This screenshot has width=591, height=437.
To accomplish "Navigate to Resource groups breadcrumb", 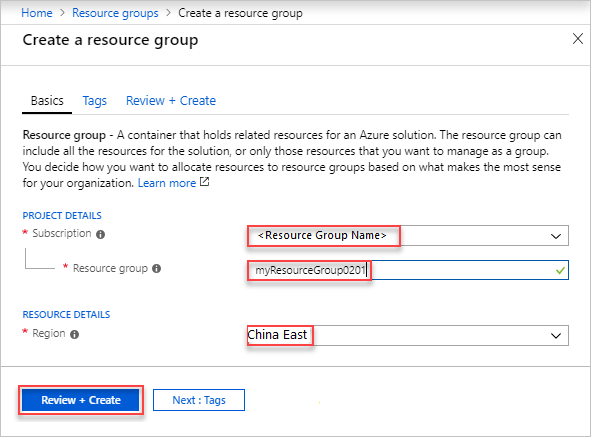I will pos(115,13).
